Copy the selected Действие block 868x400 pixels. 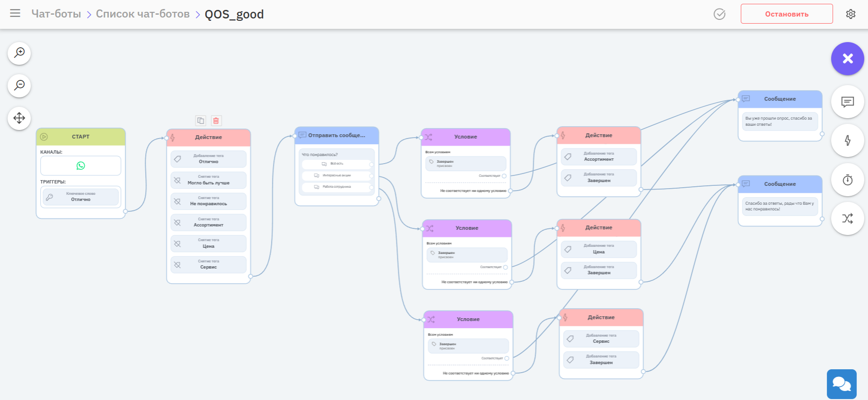201,121
